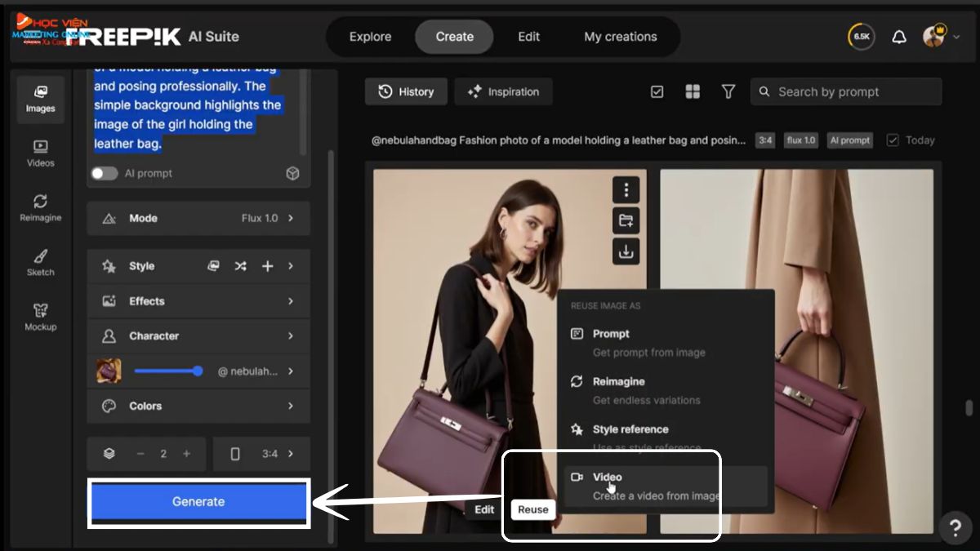Click the "AI prompt" tag in the header
Image resolution: width=980 pixels, height=551 pixels.
point(850,140)
